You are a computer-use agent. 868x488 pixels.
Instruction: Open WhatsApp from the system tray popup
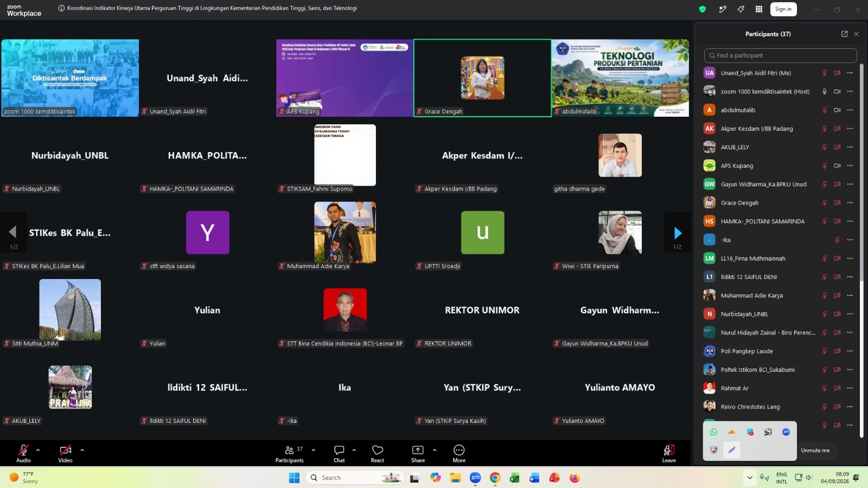click(713, 432)
